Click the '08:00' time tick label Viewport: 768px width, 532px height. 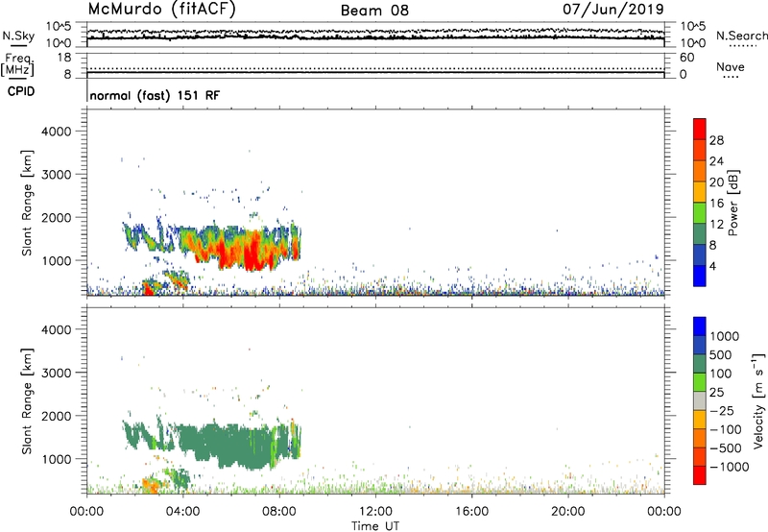click(279, 512)
